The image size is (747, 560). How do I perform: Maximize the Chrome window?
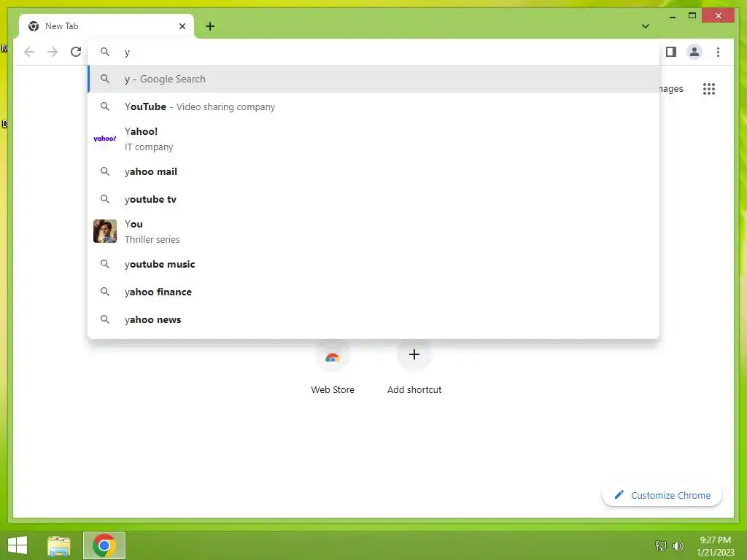692,16
